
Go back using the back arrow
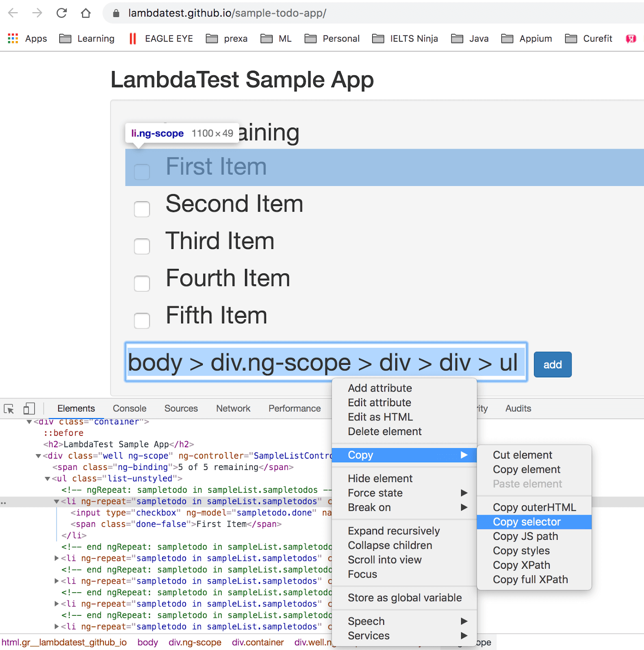(13, 13)
